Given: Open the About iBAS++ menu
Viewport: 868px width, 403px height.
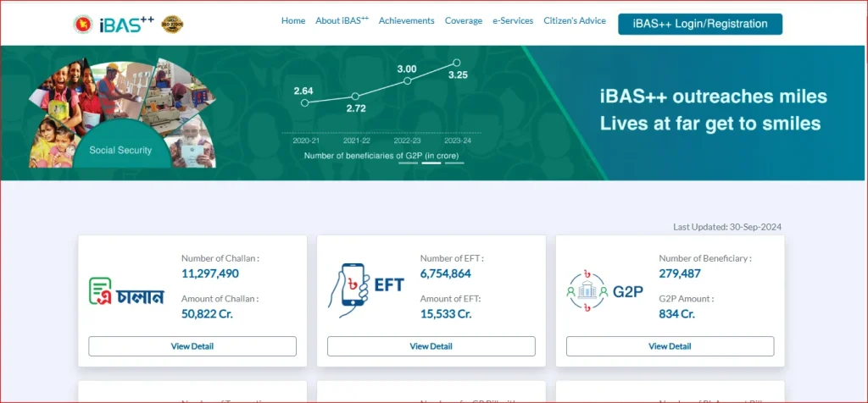Looking at the screenshot, I should click(x=342, y=20).
